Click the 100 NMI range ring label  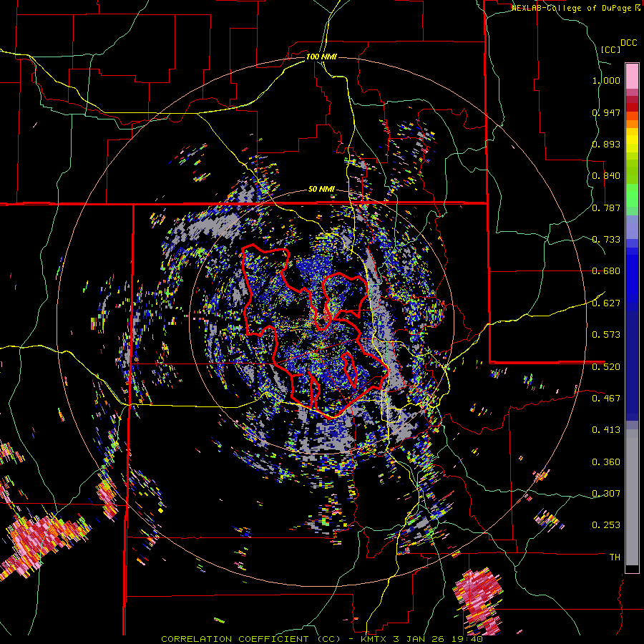pos(321,57)
